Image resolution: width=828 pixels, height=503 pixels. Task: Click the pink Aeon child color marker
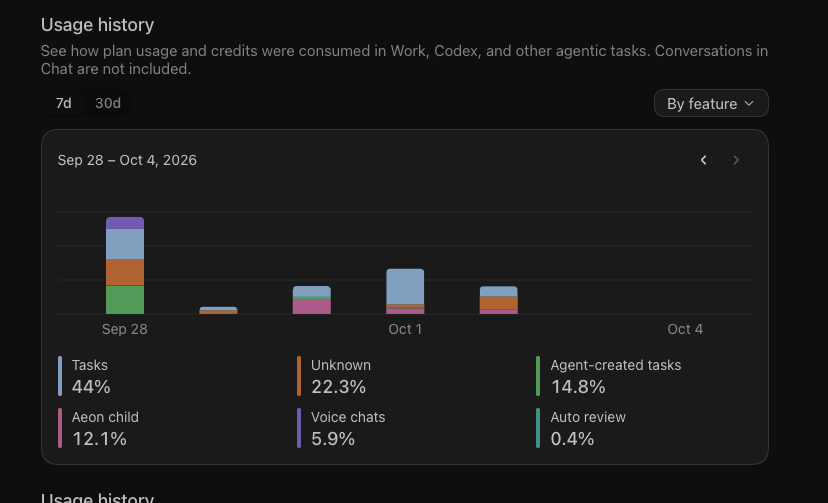[x=60, y=428]
